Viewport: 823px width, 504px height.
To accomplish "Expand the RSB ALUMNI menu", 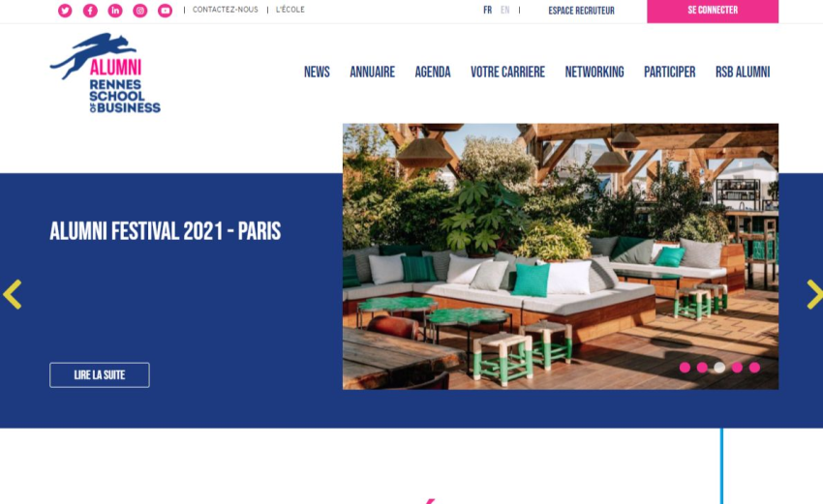I will click(x=743, y=72).
